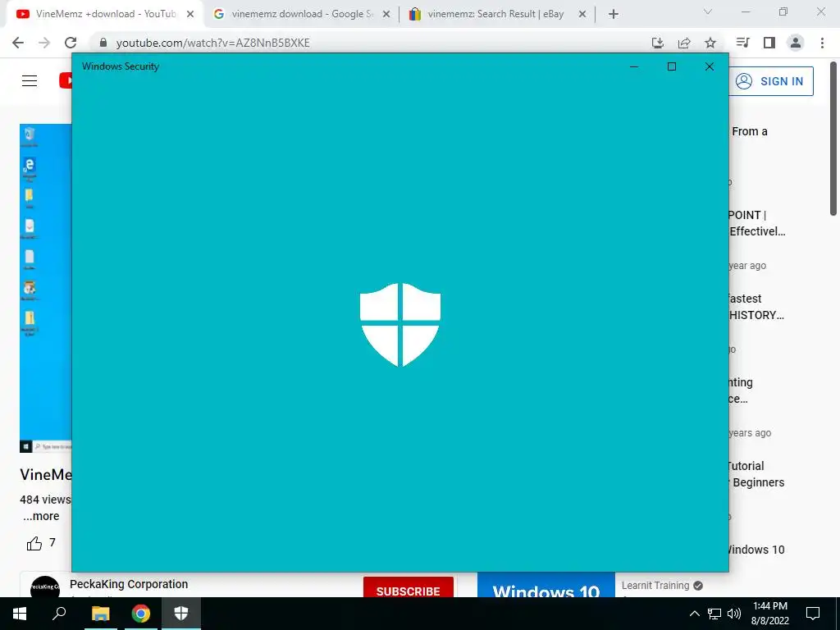Screen dimensions: 840x630
Task: Minimize the Windows Security window
Action: pyautogui.click(x=634, y=66)
